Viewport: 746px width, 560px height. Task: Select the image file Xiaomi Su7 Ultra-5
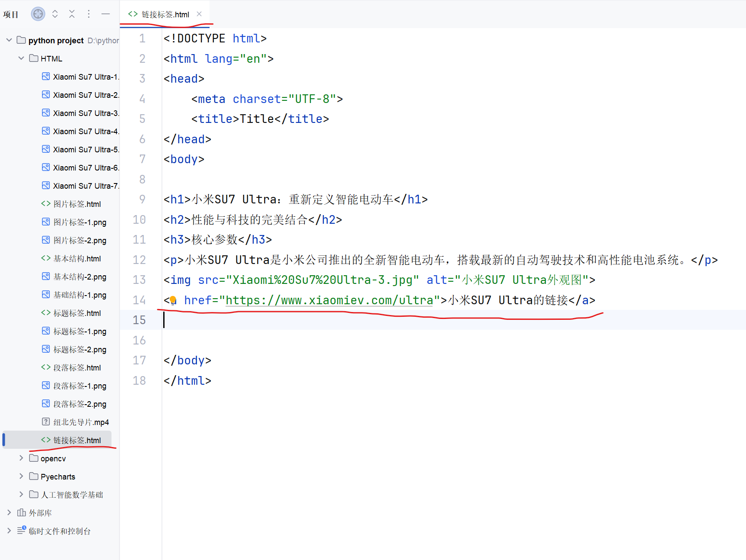(x=81, y=149)
